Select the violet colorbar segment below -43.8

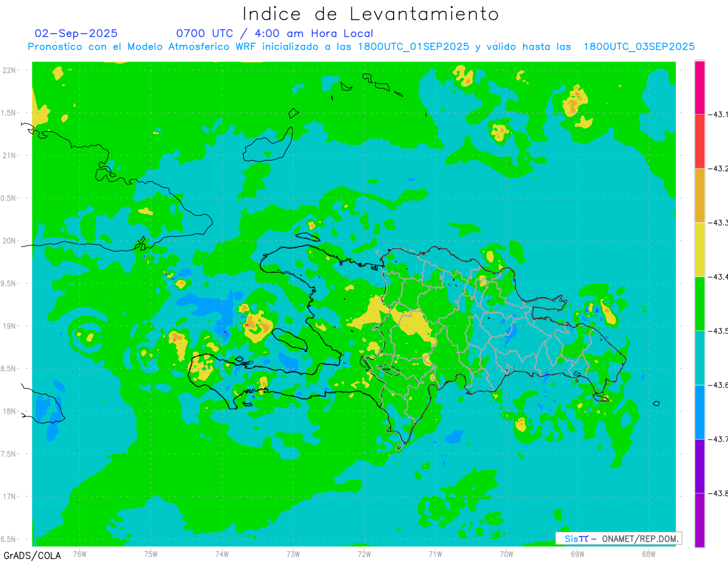(699, 520)
